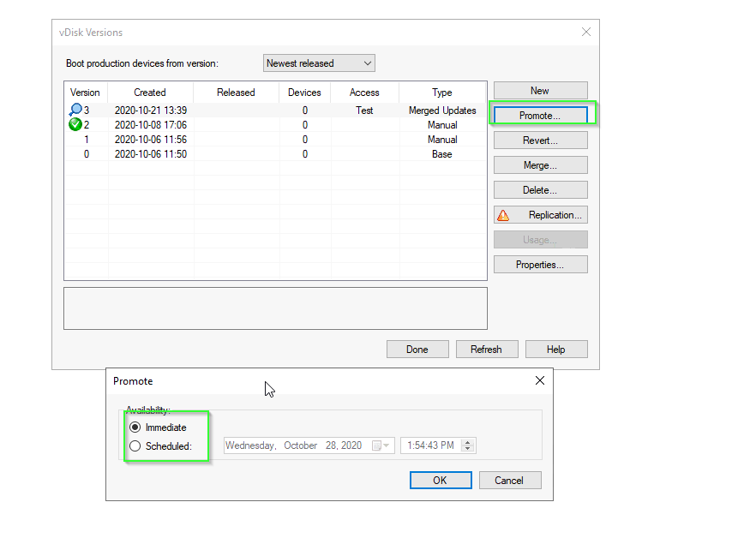
Task: Cancel the Promote dialog
Action: pyautogui.click(x=510, y=481)
